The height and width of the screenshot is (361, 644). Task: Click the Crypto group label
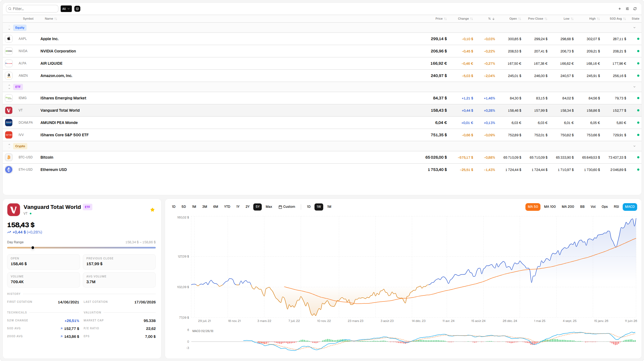click(x=20, y=146)
